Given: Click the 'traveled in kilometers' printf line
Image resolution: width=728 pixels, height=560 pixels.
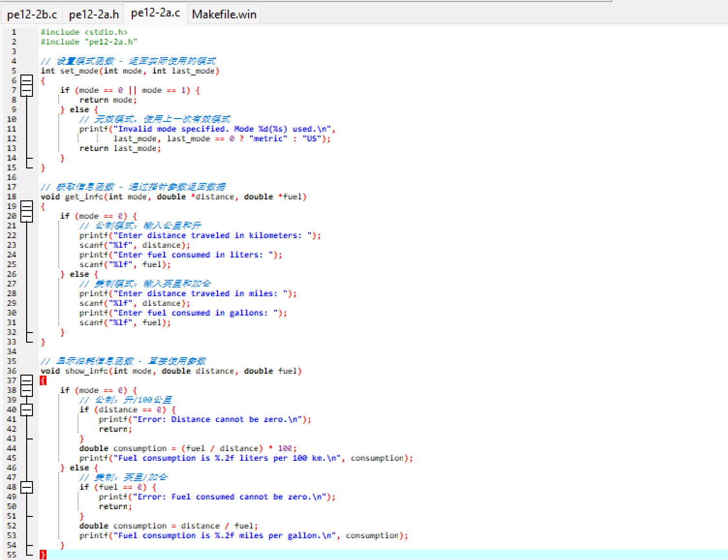Looking at the screenshot, I should click(x=201, y=236).
